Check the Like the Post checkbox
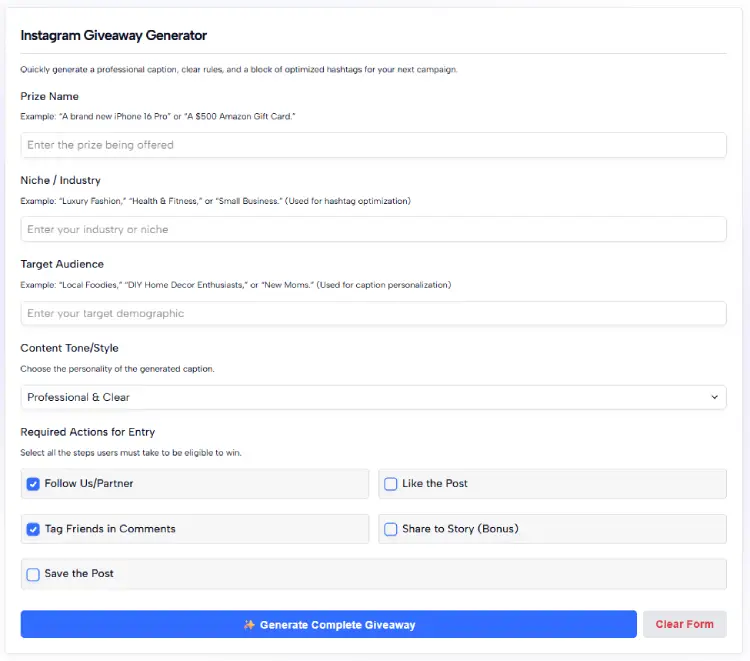This screenshot has height=661, width=750. 391,484
